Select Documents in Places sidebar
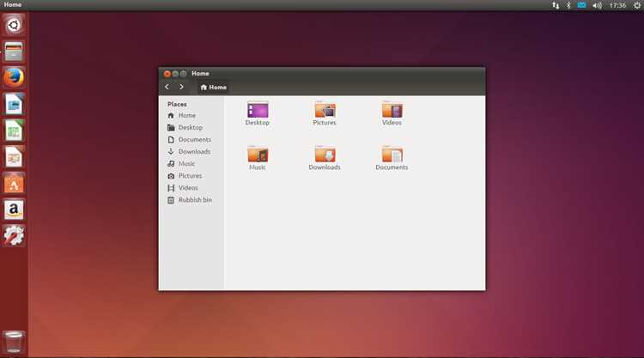 click(191, 140)
